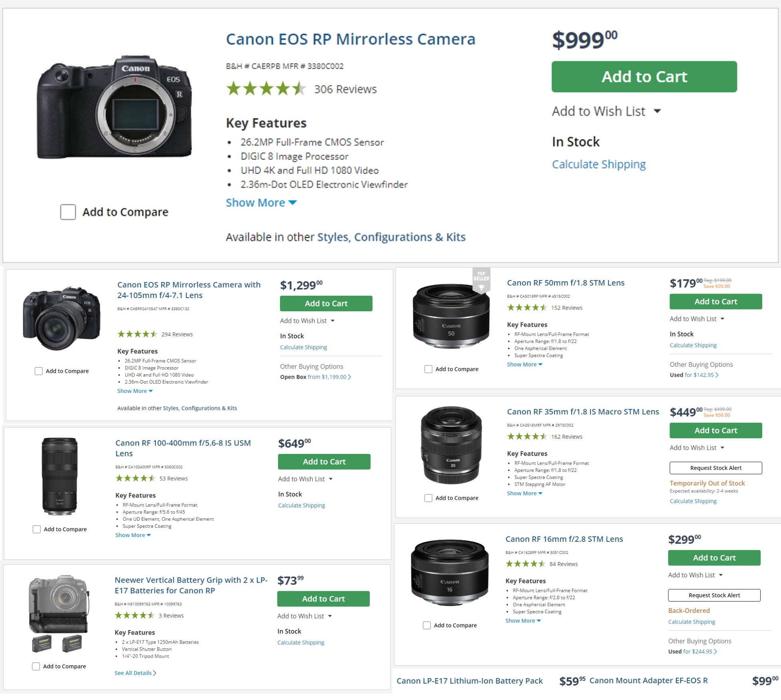Open Add to Wish List dropdown for $999 camera
The width and height of the screenshot is (781, 700).
(606, 111)
